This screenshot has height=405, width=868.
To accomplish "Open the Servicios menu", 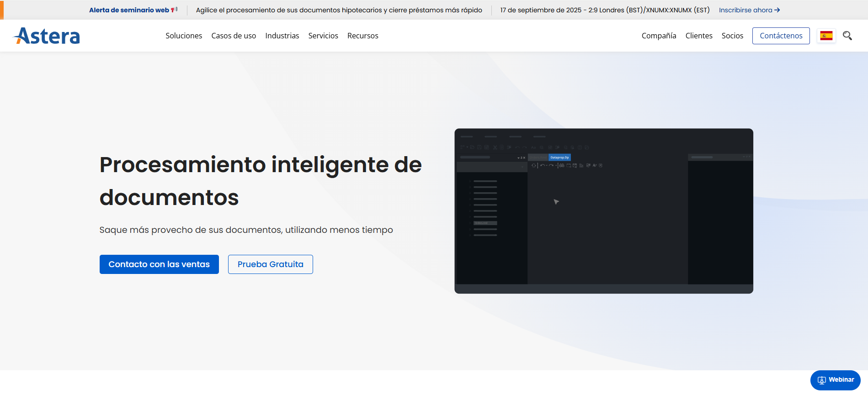I will tap(323, 36).
